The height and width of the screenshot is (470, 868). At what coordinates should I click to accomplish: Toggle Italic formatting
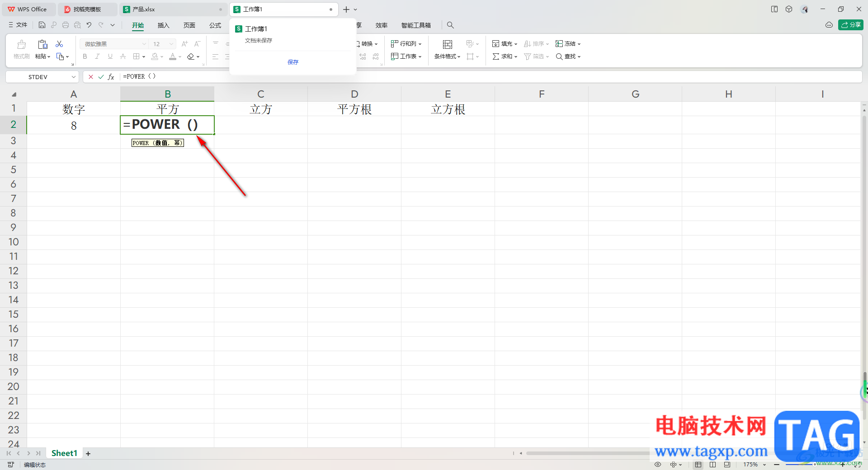click(97, 56)
